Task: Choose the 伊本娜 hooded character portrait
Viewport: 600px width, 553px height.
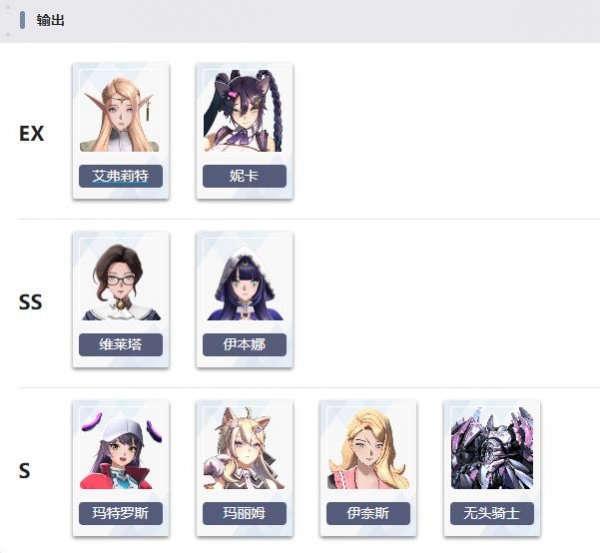Action: coord(245,280)
